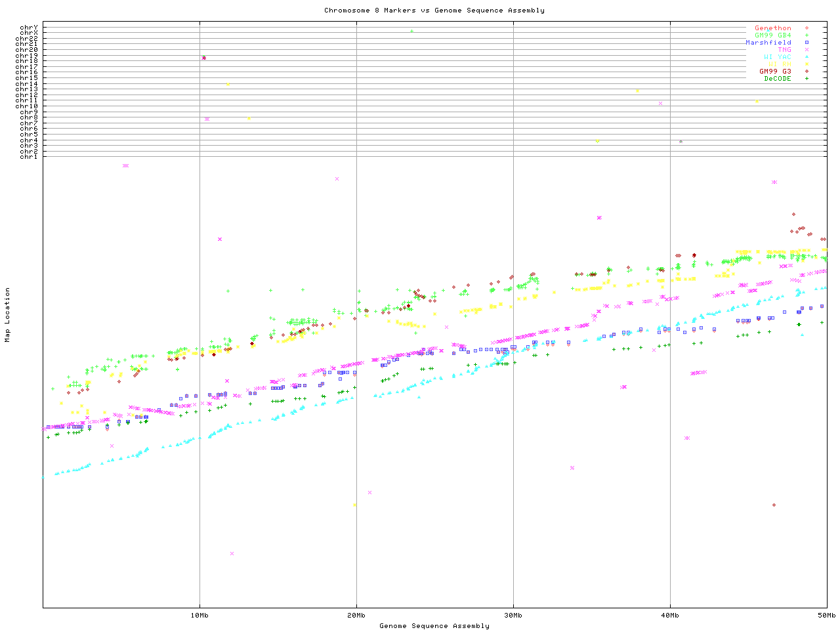Click the chart title text

434,10
